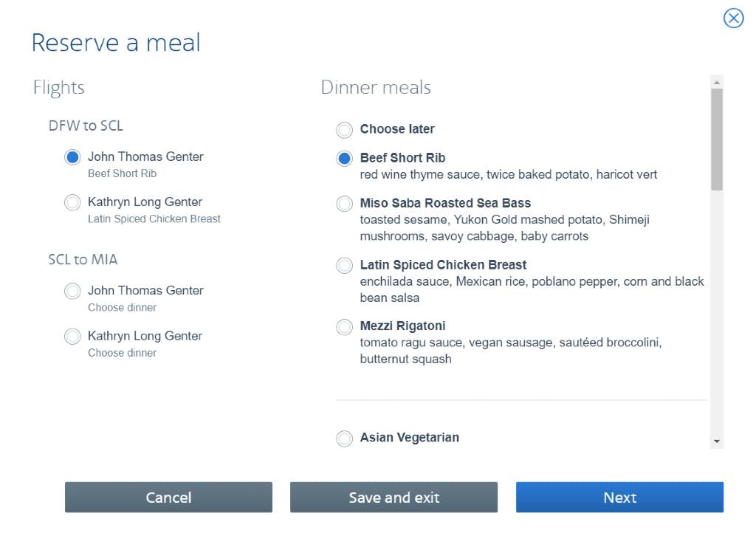756x533 pixels.
Task: Cancel the meal reservation
Action: point(168,497)
